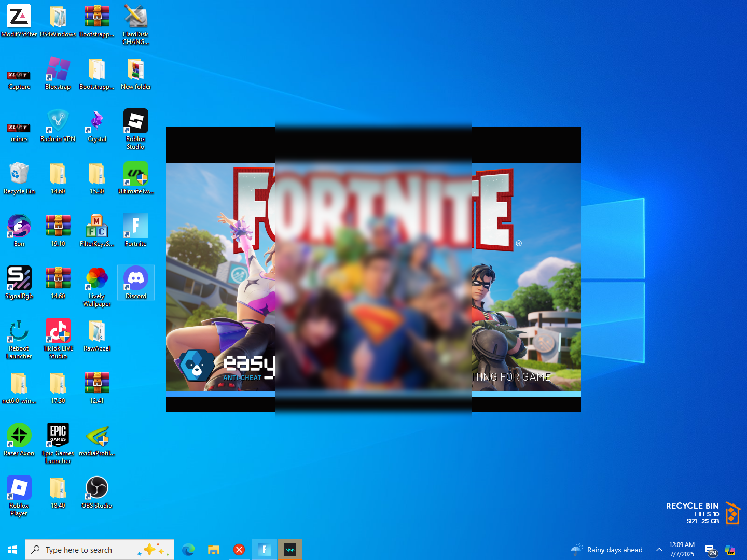The image size is (747, 560).
Task: Select the 19.10 WinRAR archive
Action: 58,231
